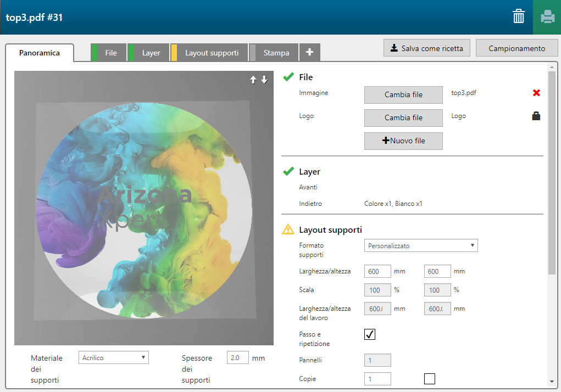This screenshot has width=561, height=392.
Task: Open Materiale dei supporti dropdown
Action: click(113, 358)
